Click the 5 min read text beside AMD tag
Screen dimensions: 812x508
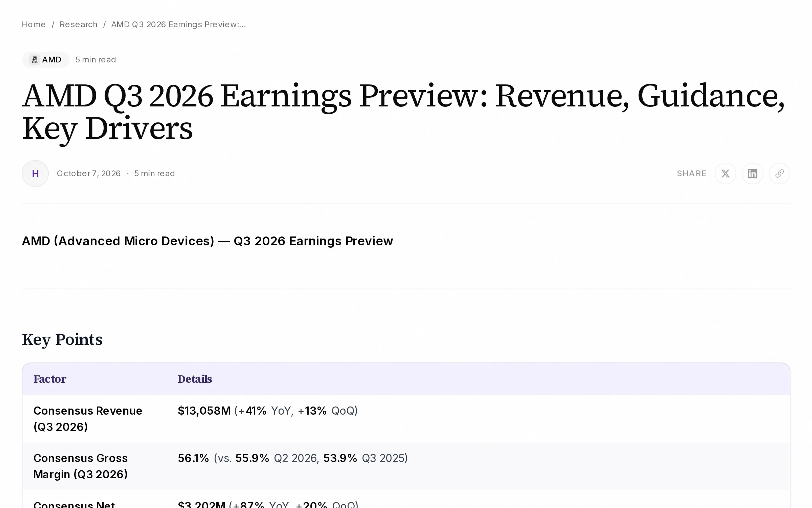[x=96, y=59]
